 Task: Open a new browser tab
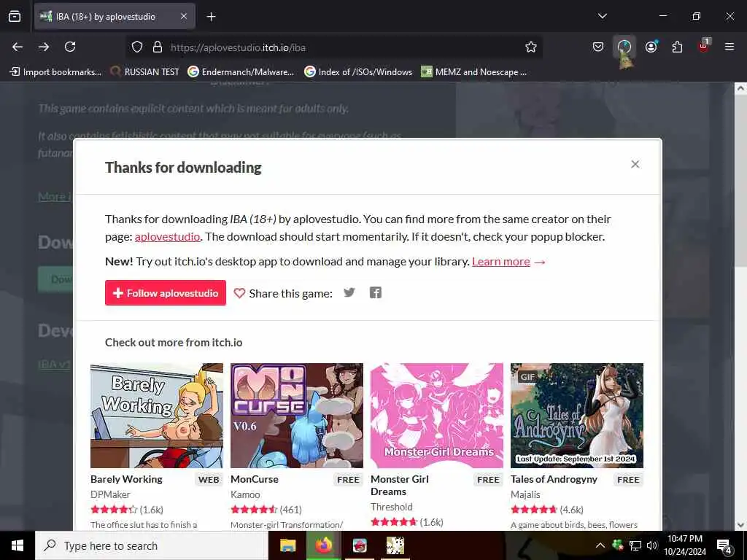point(211,17)
